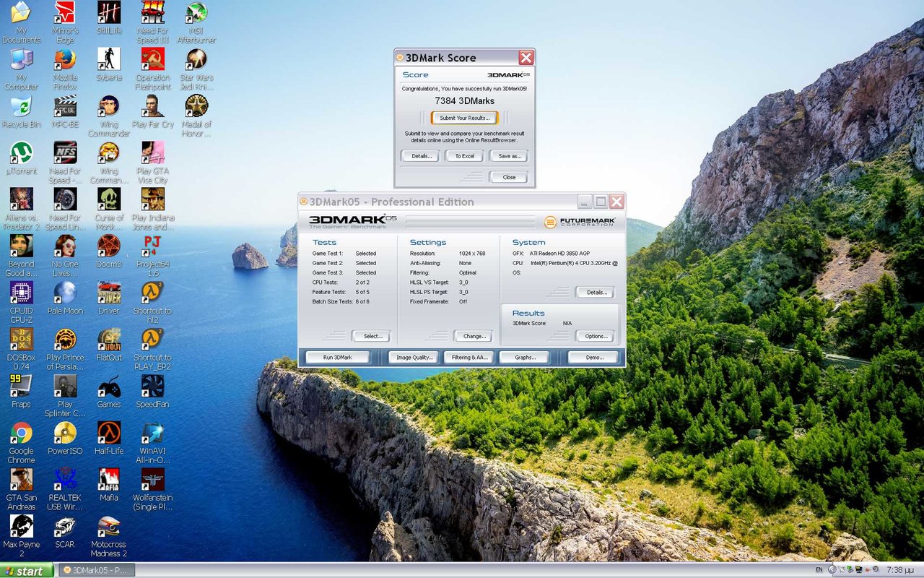
Task: Open the Image Quality... tool
Action: (x=414, y=358)
